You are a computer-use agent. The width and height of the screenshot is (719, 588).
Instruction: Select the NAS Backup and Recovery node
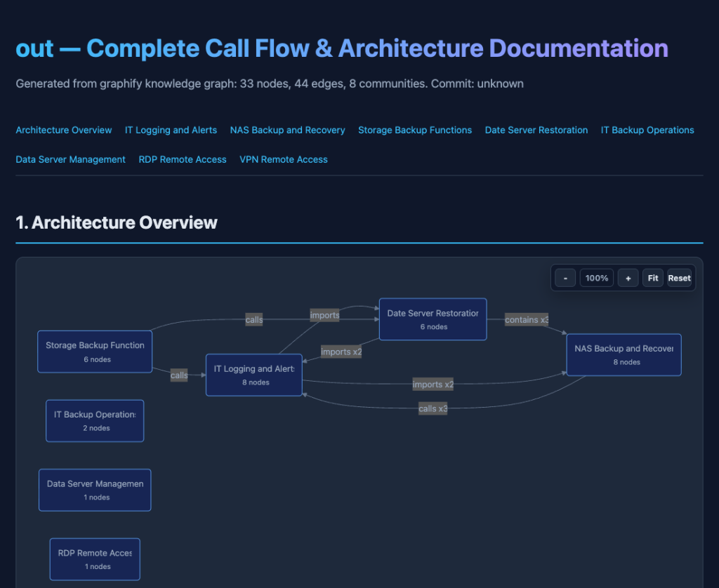[x=624, y=355]
